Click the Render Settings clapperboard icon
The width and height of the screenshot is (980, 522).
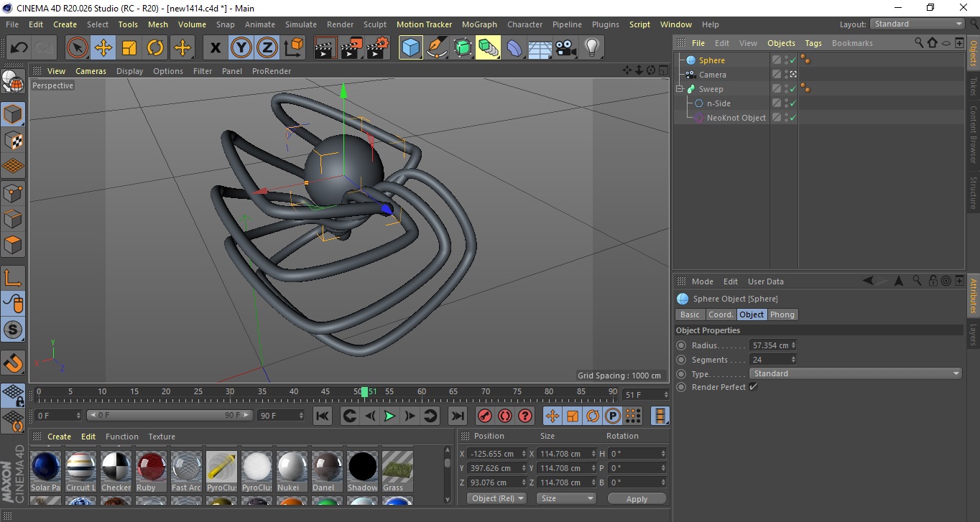378,48
